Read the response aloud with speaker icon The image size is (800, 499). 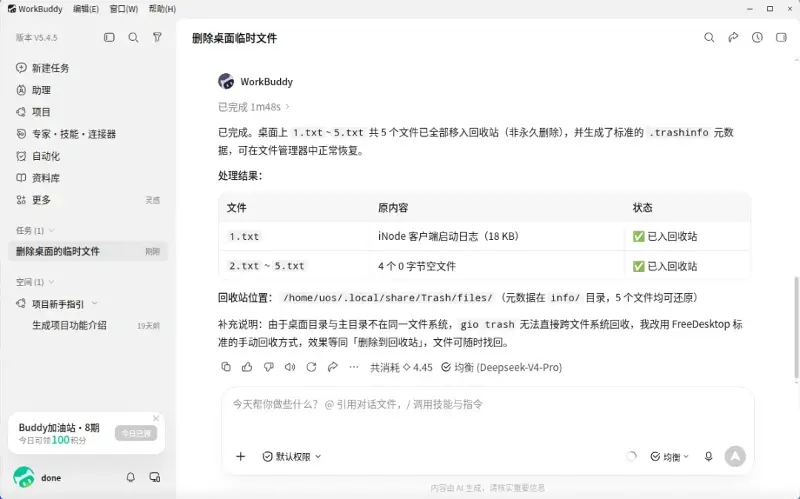click(290, 367)
